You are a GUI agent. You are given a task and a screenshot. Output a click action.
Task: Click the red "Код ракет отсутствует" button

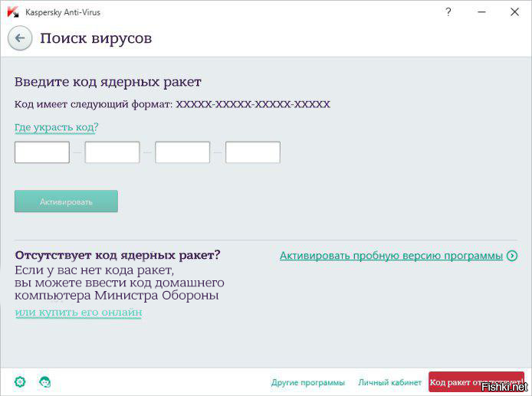click(x=475, y=381)
